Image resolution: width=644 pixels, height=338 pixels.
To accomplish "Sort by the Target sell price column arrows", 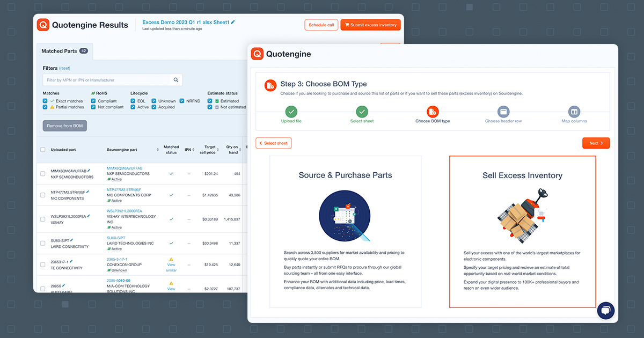I will tap(219, 150).
